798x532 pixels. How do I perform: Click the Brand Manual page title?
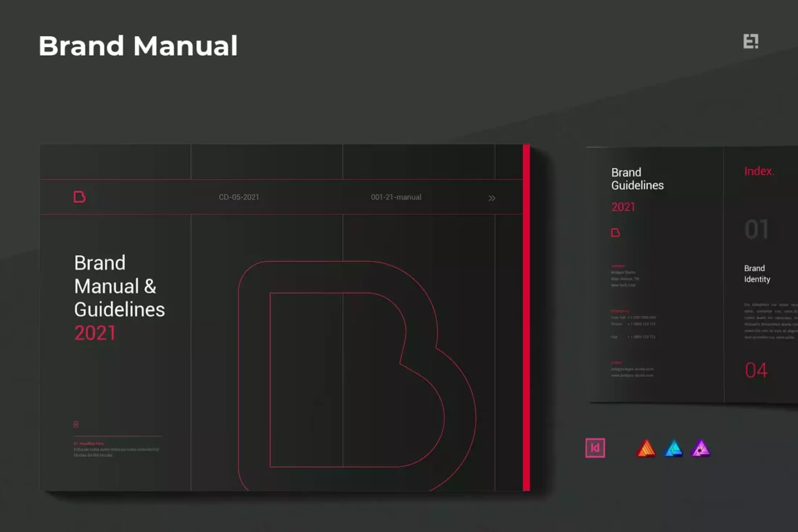(138, 46)
